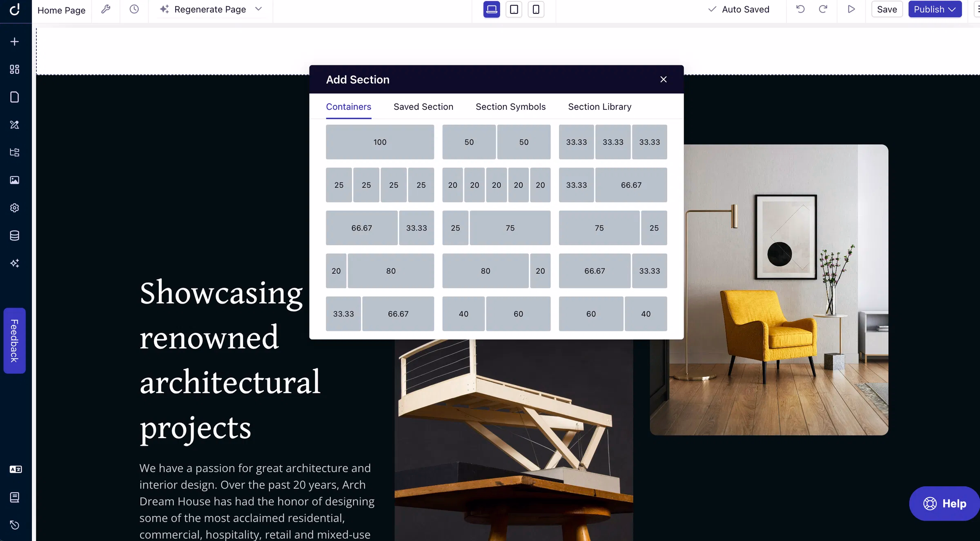Open the Help button
This screenshot has width=980, height=541.
(x=944, y=503)
